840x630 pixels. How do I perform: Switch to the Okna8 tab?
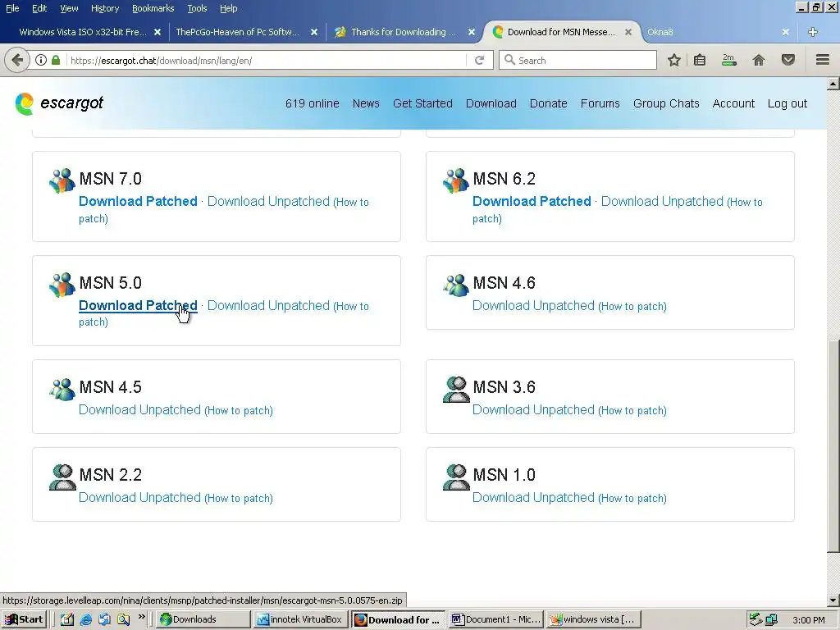[660, 32]
